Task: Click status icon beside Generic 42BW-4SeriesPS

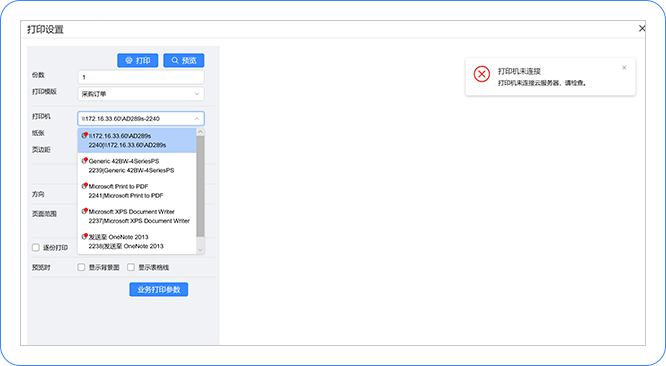Action: coord(85,160)
